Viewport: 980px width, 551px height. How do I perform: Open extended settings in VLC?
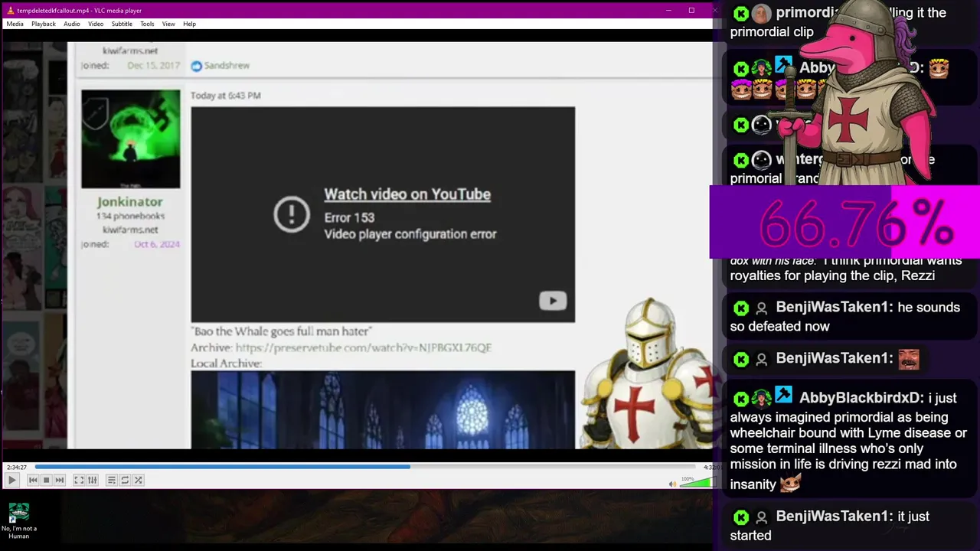tap(93, 480)
